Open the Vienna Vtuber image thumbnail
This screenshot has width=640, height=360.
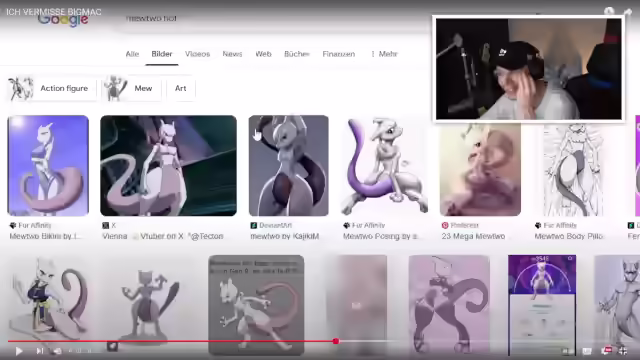[169, 166]
